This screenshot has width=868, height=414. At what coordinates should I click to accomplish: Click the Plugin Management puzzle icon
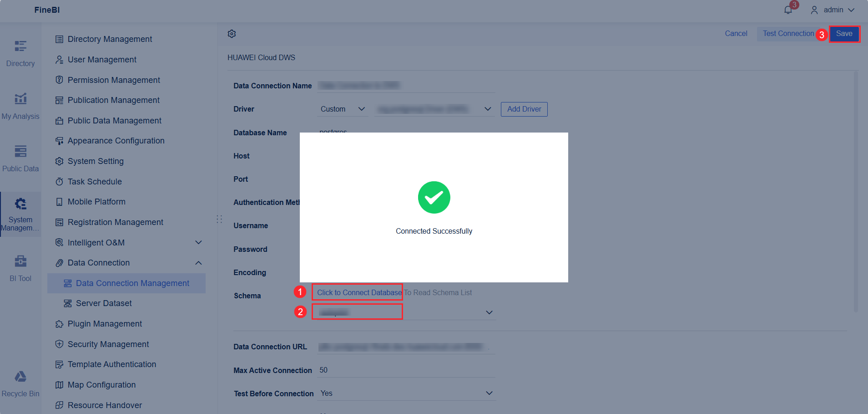tap(59, 324)
